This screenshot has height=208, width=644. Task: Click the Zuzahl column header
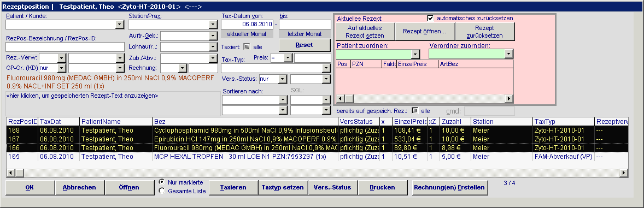coord(455,121)
